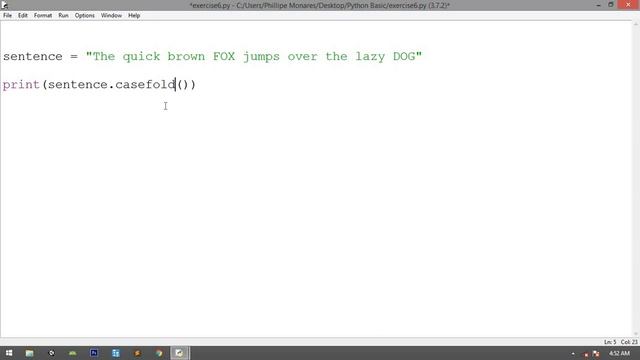Click the IDLE window icon in title bar

click(x=4, y=5)
